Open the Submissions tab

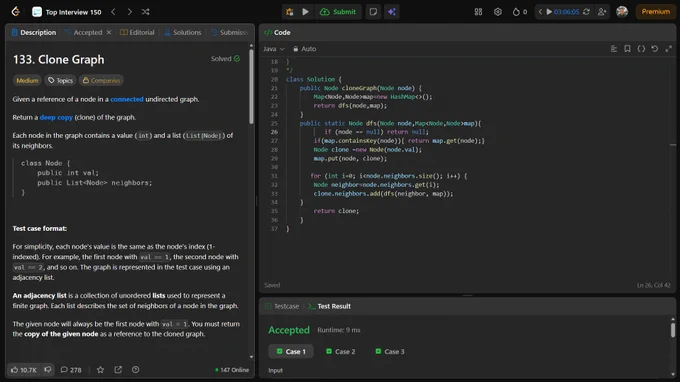[x=229, y=33]
